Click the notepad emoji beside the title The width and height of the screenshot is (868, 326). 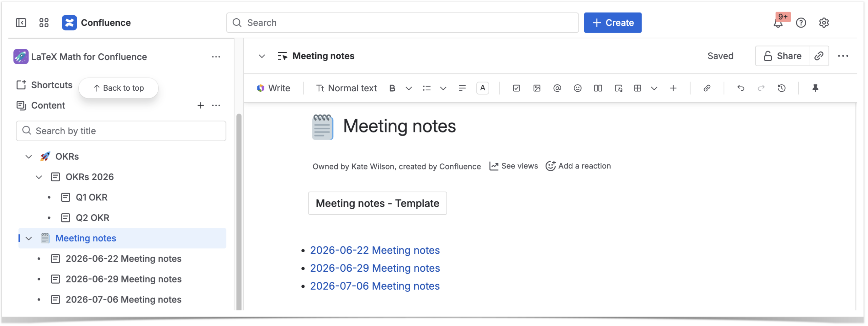pyautogui.click(x=322, y=127)
